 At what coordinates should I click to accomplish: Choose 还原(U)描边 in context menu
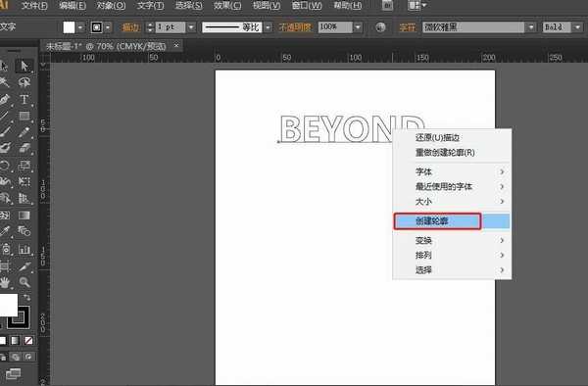coord(452,137)
